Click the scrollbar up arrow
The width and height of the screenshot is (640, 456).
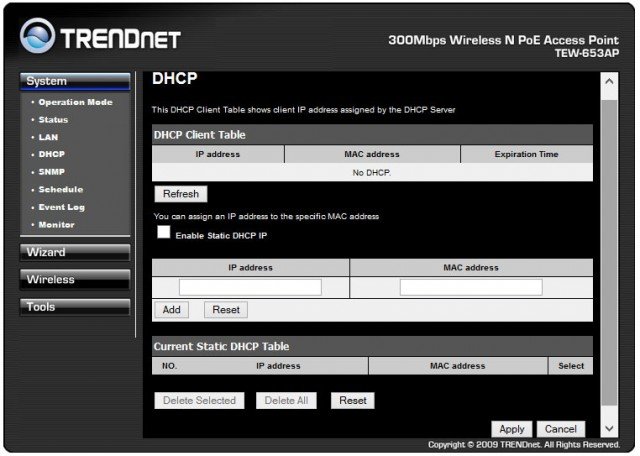click(x=608, y=81)
